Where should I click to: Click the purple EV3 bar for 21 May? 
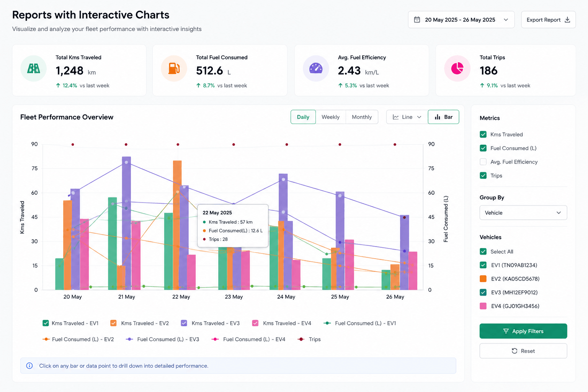[x=126, y=223]
